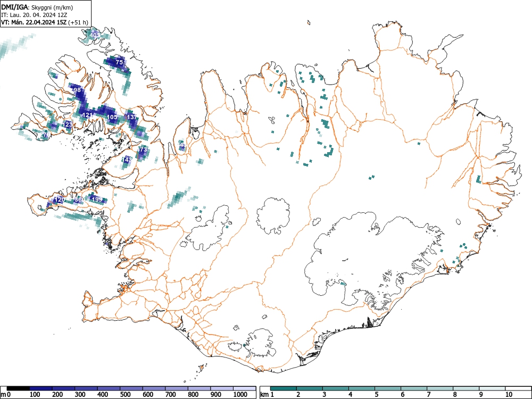
Task: Click the 600 tick label on the meter scale
Action: [148, 395]
